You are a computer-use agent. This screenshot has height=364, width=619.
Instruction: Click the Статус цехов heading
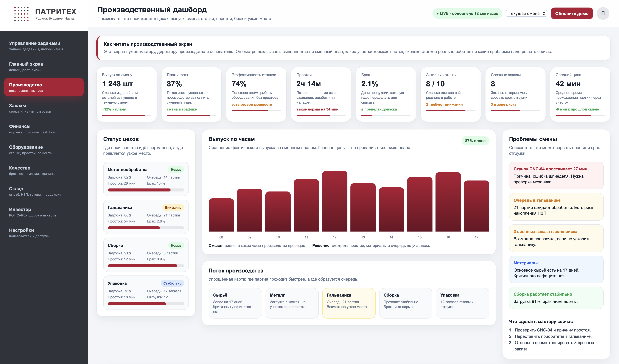pos(121,139)
